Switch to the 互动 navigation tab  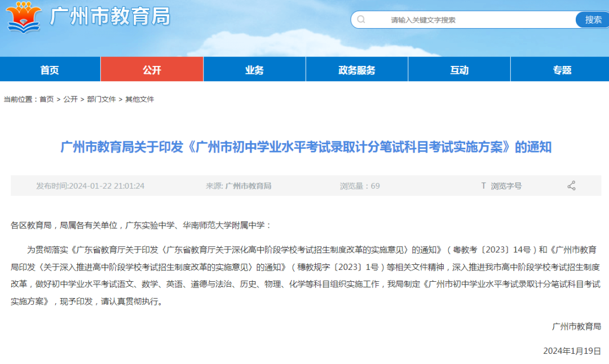click(459, 70)
